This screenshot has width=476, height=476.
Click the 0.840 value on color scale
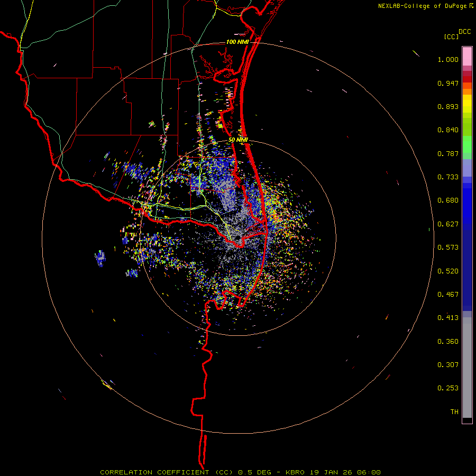click(448, 130)
